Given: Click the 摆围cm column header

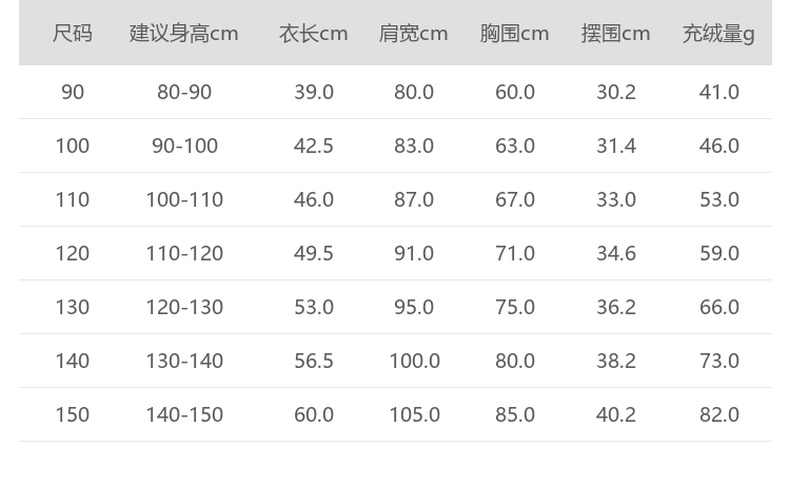Looking at the screenshot, I should 615,33.
